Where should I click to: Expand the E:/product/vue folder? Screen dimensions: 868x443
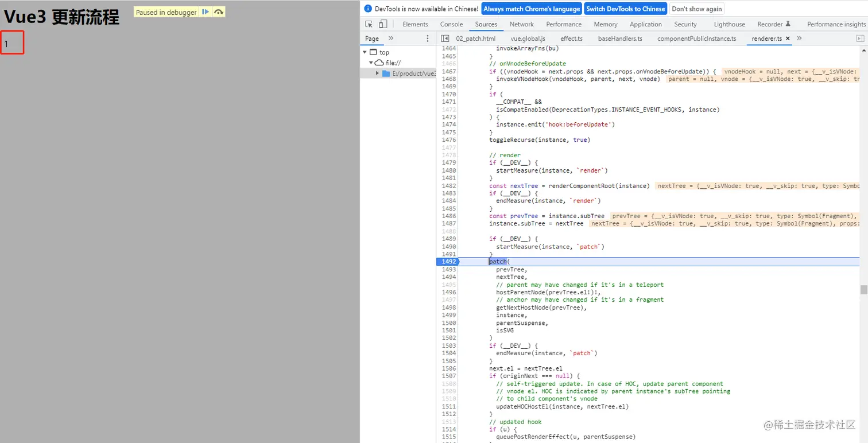point(377,73)
